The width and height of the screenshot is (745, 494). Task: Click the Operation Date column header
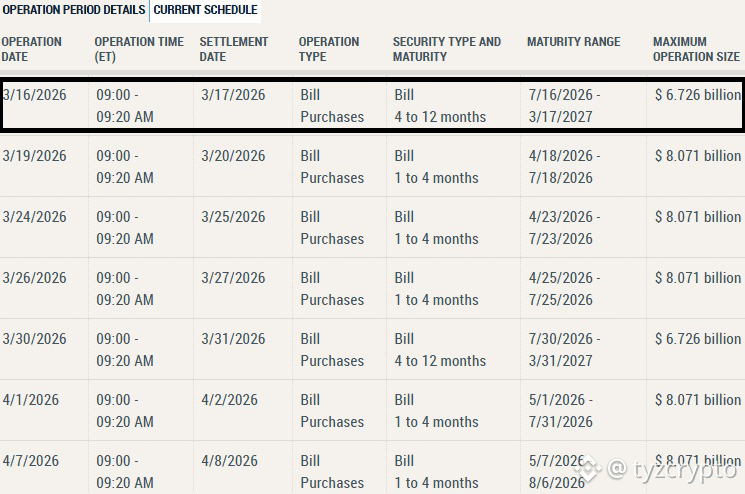coord(31,49)
